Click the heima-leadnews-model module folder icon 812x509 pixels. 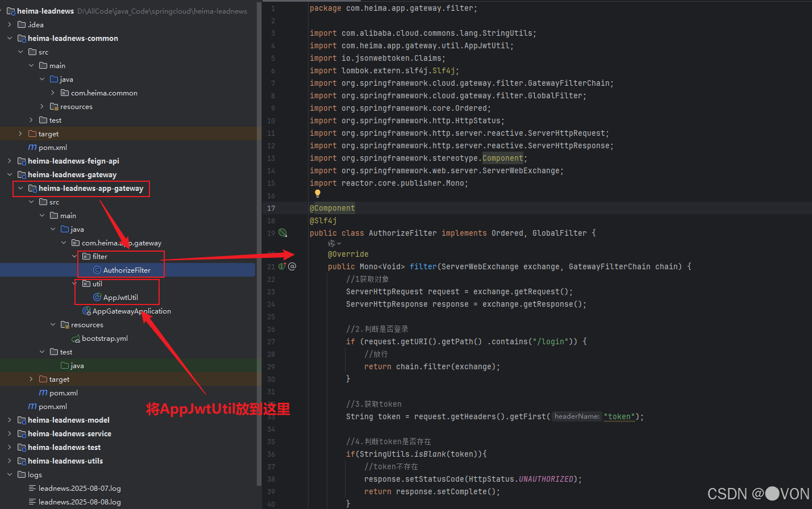coord(22,420)
